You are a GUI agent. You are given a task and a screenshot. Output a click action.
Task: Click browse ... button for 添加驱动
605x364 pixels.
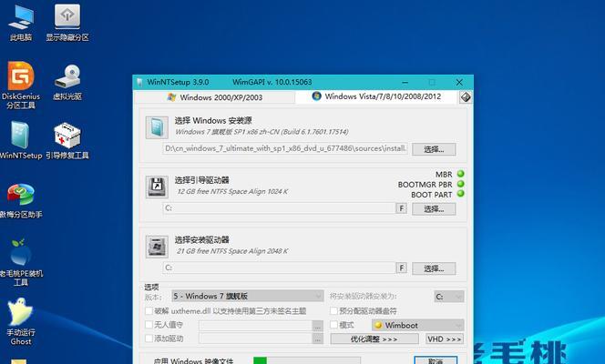point(318,339)
